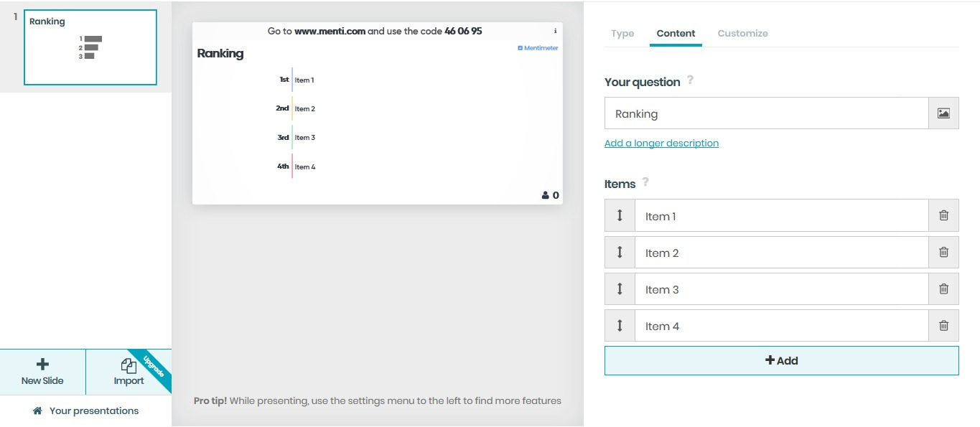
Task: Switch to the Type tab
Action: tap(622, 33)
